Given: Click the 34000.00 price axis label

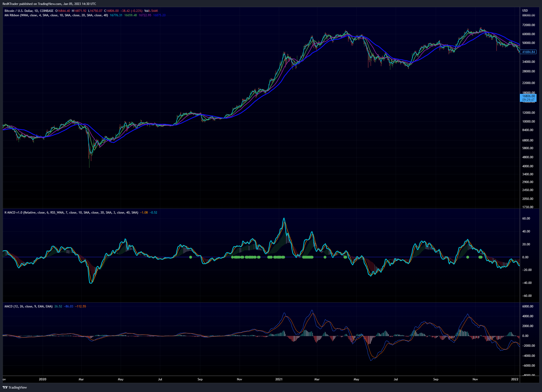Looking at the screenshot, I should click(x=529, y=62).
